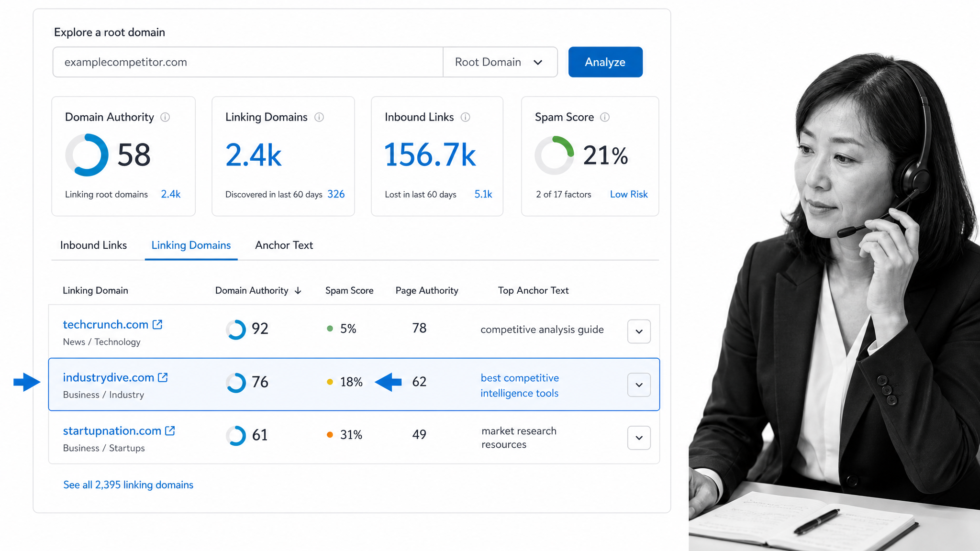
Task: Click the 'market research resources' anchor text
Action: (x=519, y=438)
